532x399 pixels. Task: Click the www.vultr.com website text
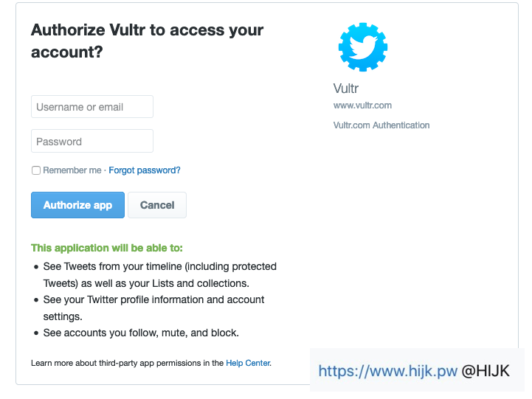pyautogui.click(x=362, y=105)
